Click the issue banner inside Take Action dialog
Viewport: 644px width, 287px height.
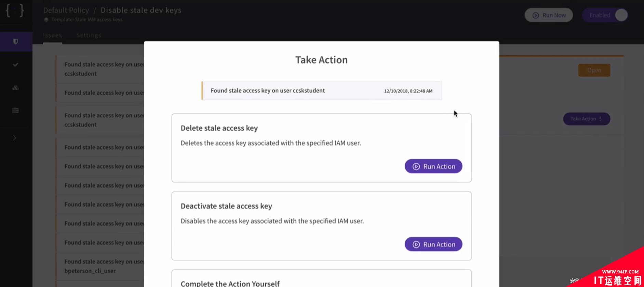pyautogui.click(x=322, y=91)
